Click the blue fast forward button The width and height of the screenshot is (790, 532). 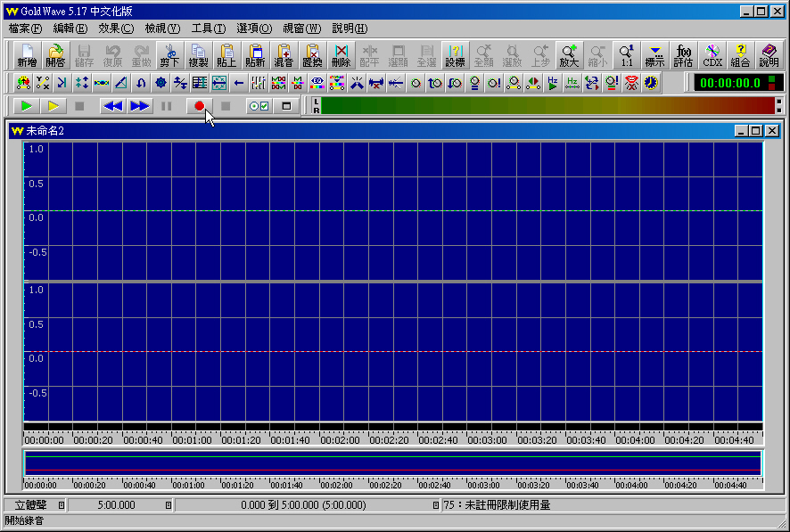pyautogui.click(x=140, y=106)
